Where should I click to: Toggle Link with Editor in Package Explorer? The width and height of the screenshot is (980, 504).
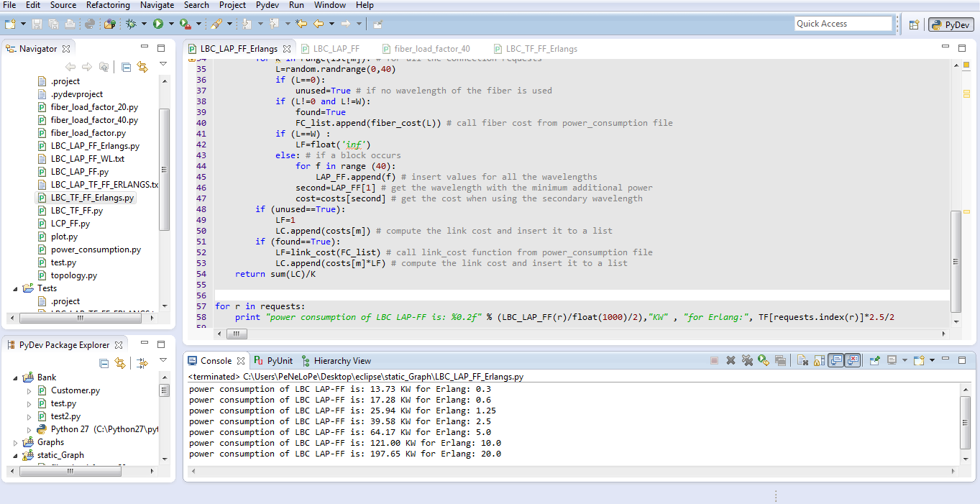pyautogui.click(x=120, y=363)
